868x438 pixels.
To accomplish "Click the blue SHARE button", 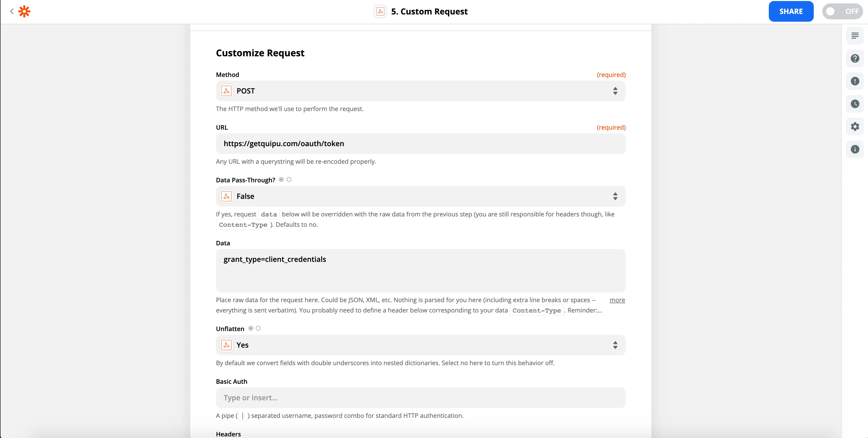I will coord(791,11).
